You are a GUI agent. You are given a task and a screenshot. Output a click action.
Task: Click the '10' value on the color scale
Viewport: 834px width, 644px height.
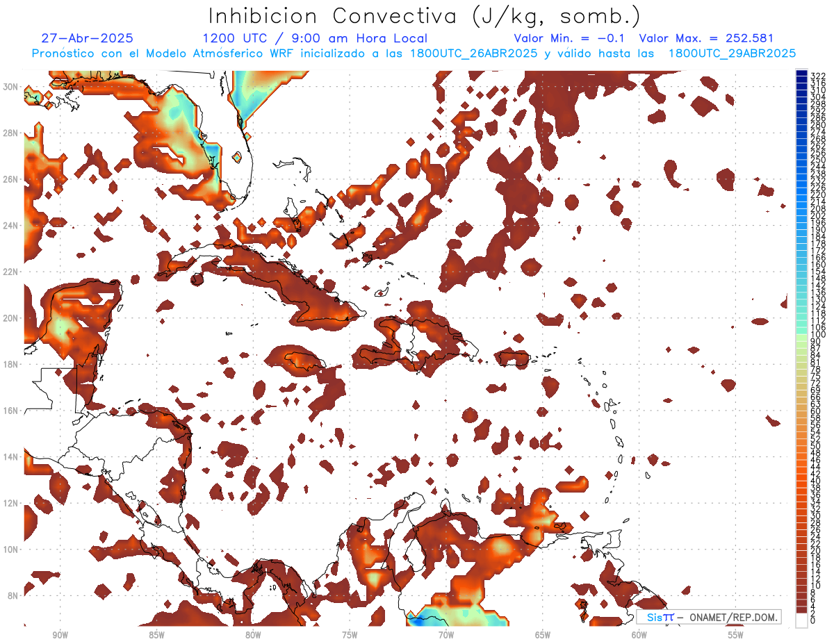pyautogui.click(x=815, y=586)
